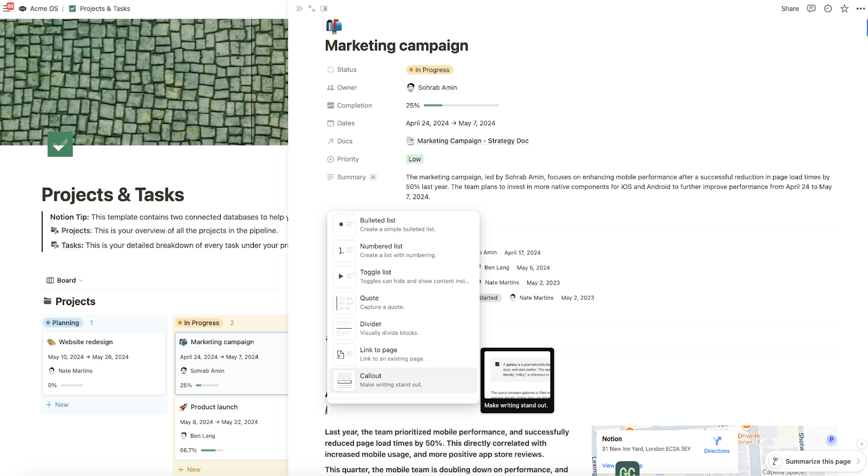Click the Quote block icon
This screenshot has height=476, width=868.
pyautogui.click(x=344, y=302)
